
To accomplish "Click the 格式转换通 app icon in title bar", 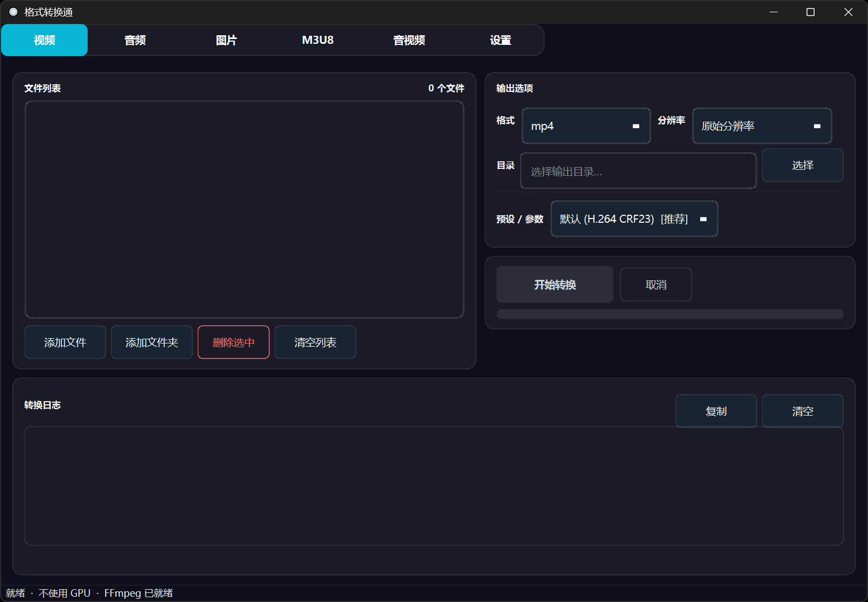I will click(13, 12).
